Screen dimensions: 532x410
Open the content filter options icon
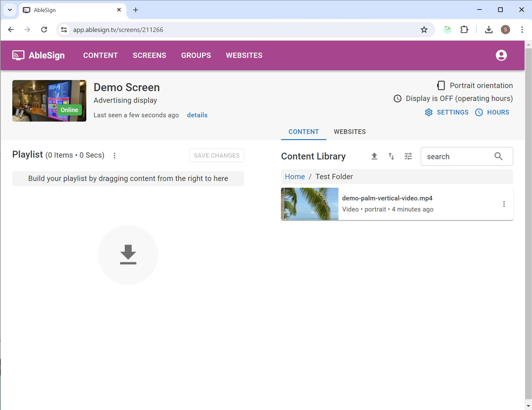pos(408,156)
